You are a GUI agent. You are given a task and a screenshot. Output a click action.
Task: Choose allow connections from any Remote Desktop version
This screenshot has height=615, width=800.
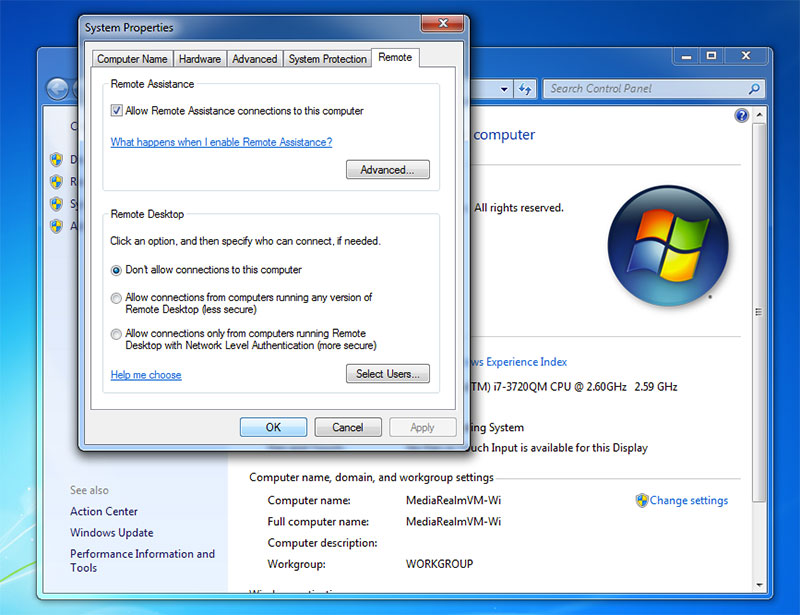click(x=117, y=297)
